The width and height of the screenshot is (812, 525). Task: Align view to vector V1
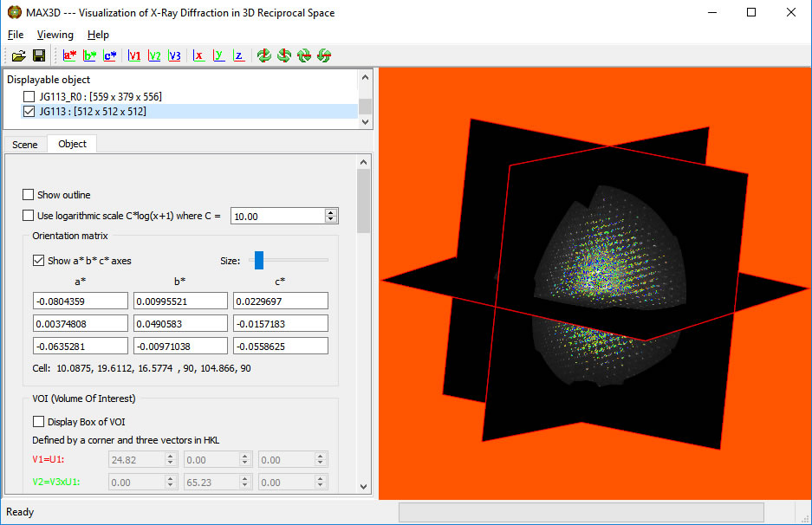134,55
